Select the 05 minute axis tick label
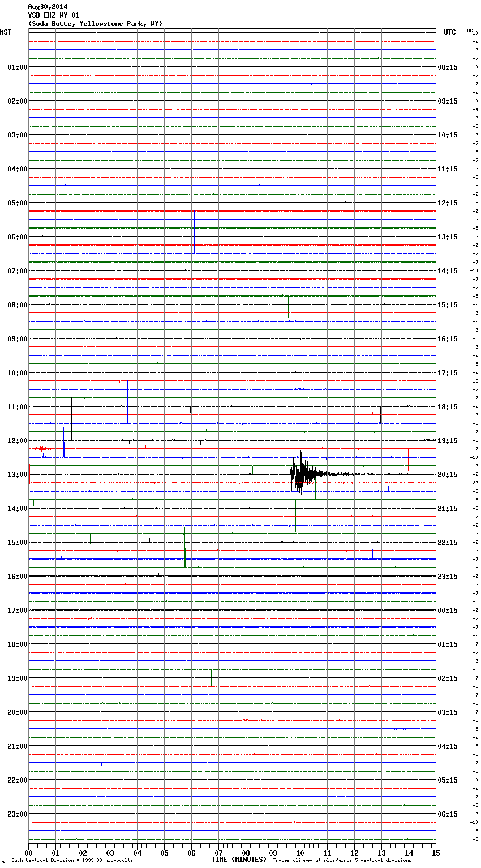Viewport: 481px width, 868px height. [164, 853]
